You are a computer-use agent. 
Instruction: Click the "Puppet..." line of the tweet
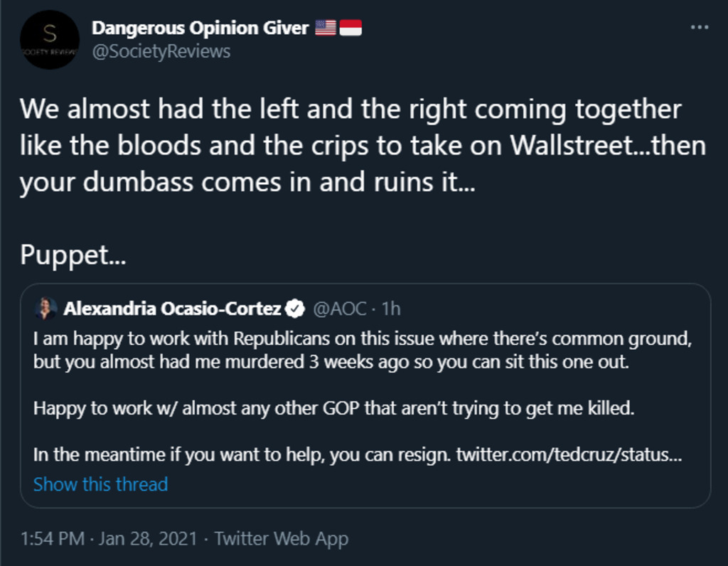coord(73,255)
